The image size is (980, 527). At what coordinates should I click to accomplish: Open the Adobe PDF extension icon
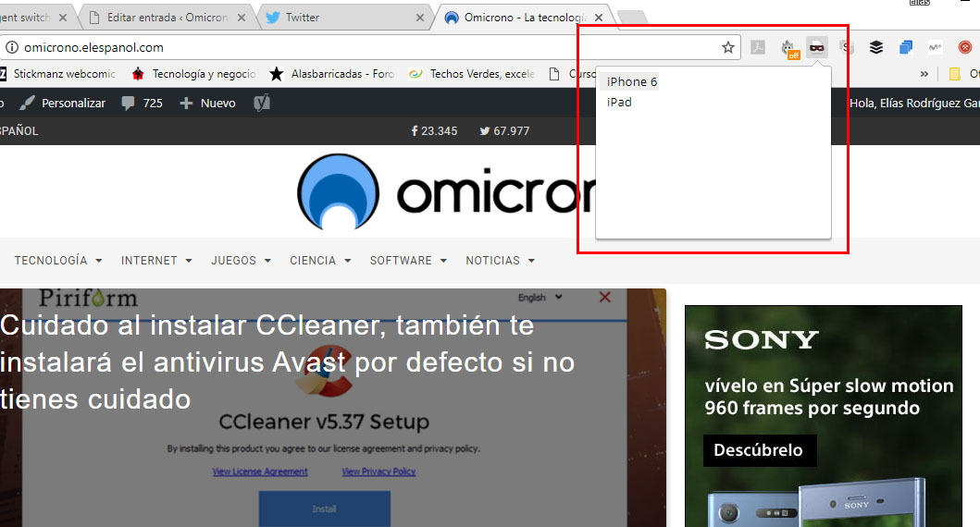(758, 47)
